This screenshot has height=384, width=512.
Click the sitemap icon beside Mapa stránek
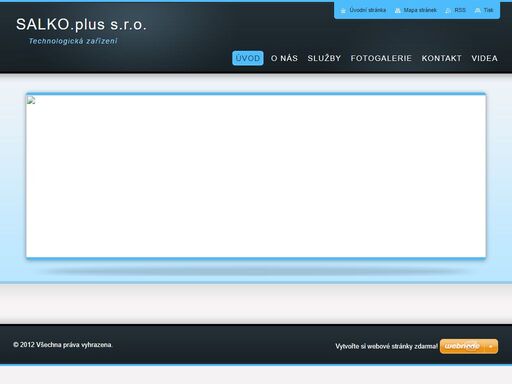(397, 11)
